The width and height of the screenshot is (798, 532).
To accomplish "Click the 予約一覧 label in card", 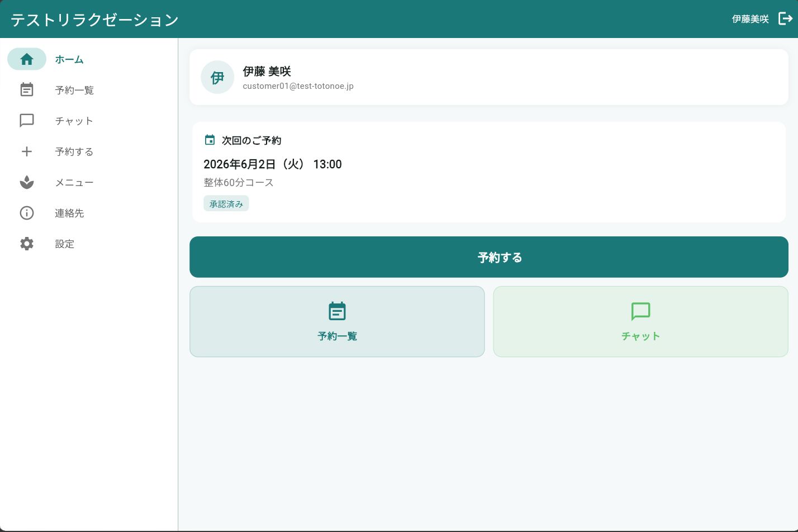I will pyautogui.click(x=337, y=336).
